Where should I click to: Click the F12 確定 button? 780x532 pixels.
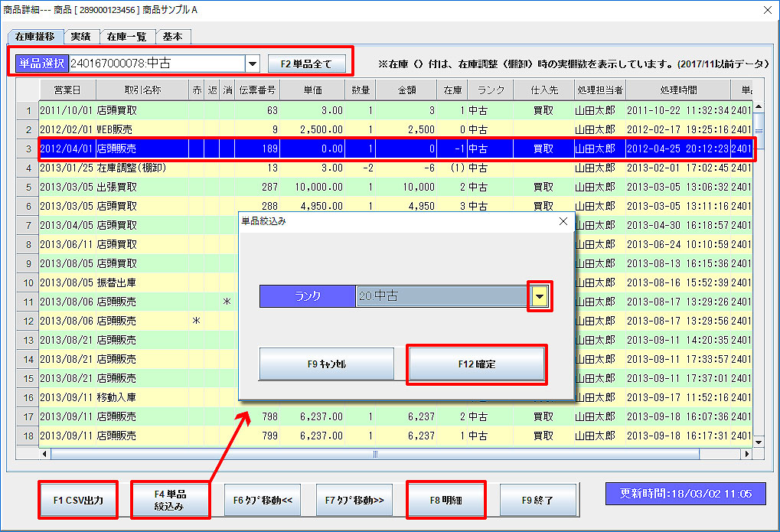click(476, 364)
